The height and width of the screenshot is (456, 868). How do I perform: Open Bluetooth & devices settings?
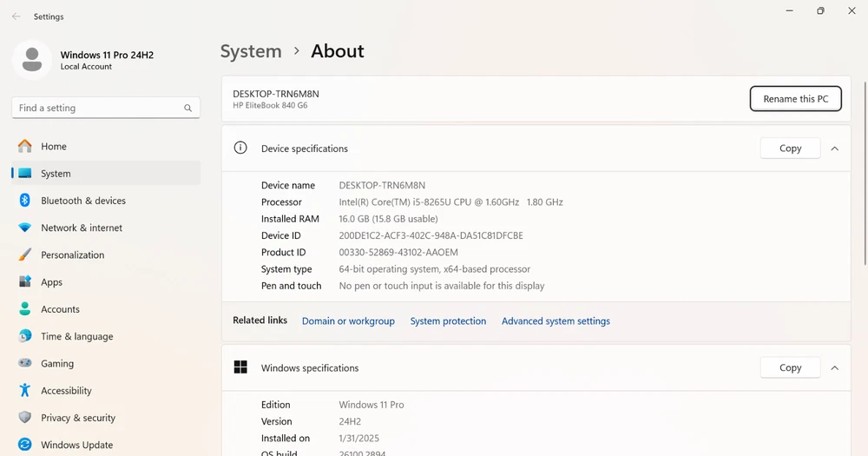tap(82, 201)
